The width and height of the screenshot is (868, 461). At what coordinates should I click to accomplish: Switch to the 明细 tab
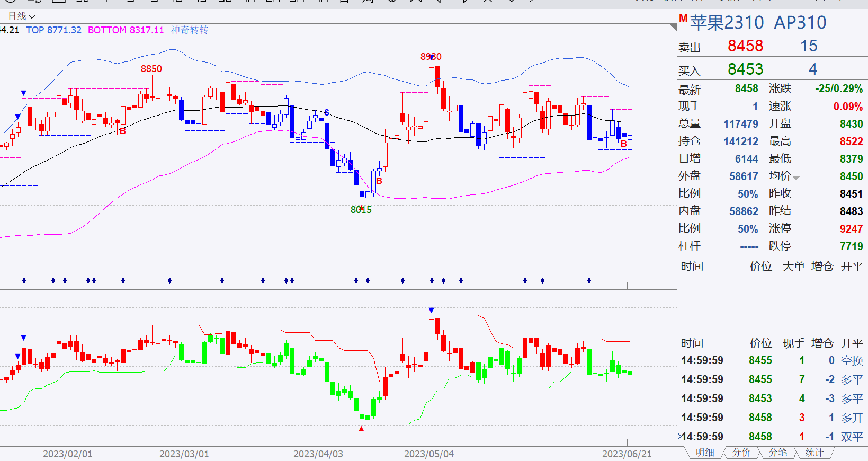[x=705, y=453]
